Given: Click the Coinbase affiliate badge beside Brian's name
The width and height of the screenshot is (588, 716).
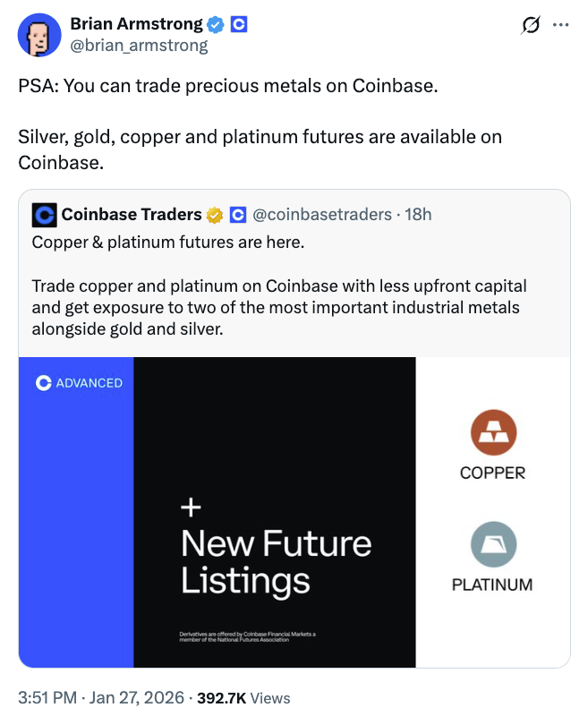Looking at the screenshot, I should pyautogui.click(x=237, y=24).
